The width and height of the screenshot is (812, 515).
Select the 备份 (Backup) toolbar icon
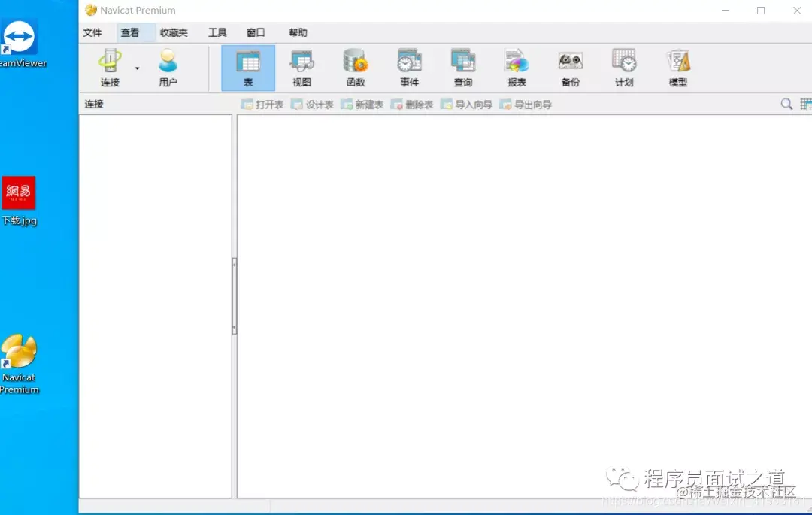point(571,67)
